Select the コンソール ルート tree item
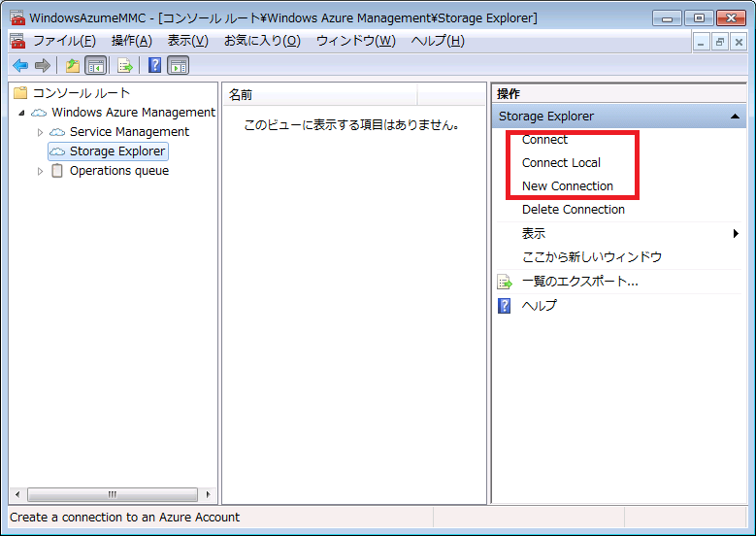756x536 pixels. click(x=82, y=92)
